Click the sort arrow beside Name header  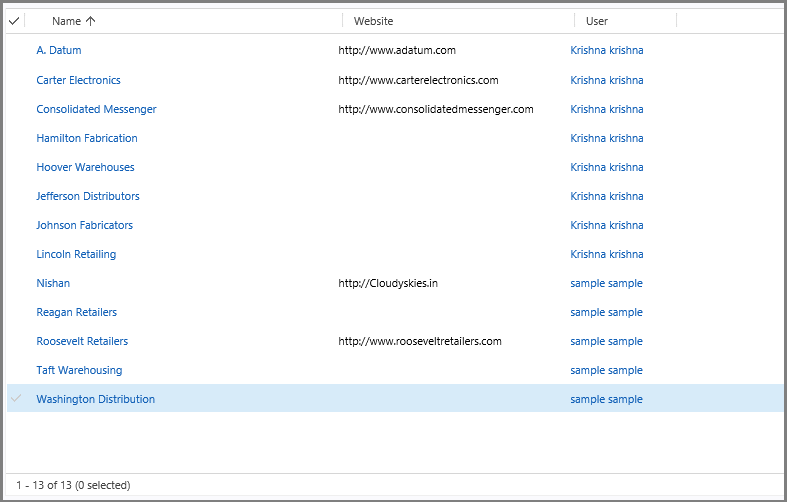91,20
